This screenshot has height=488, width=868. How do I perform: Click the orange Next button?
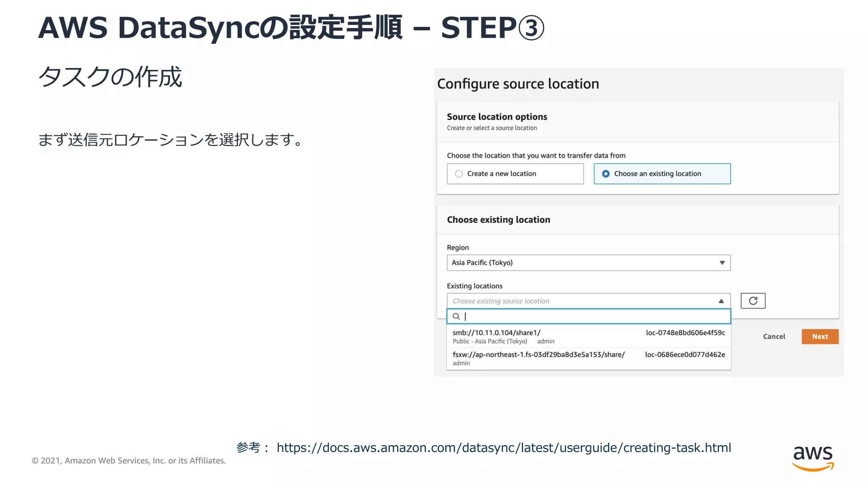(x=820, y=336)
